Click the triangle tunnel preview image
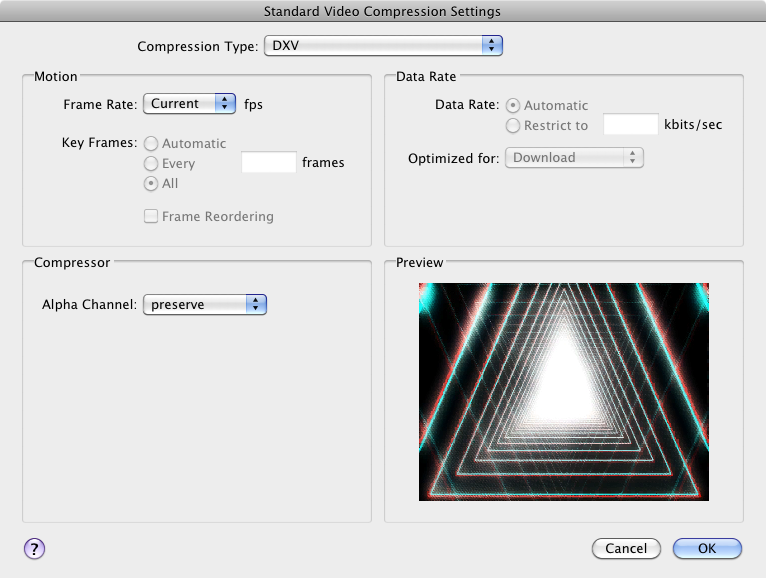This screenshot has height=578, width=766. pyautogui.click(x=564, y=392)
